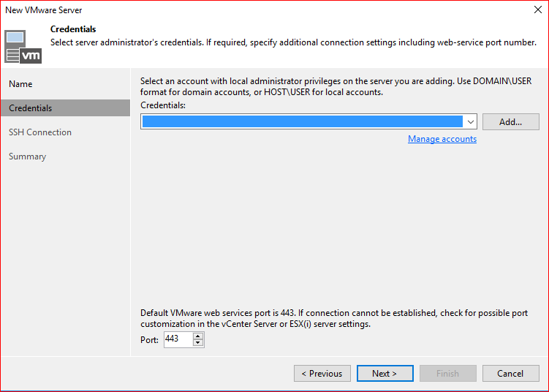
Task: Expand the Credentials dropdown arrow
Action: coord(471,121)
